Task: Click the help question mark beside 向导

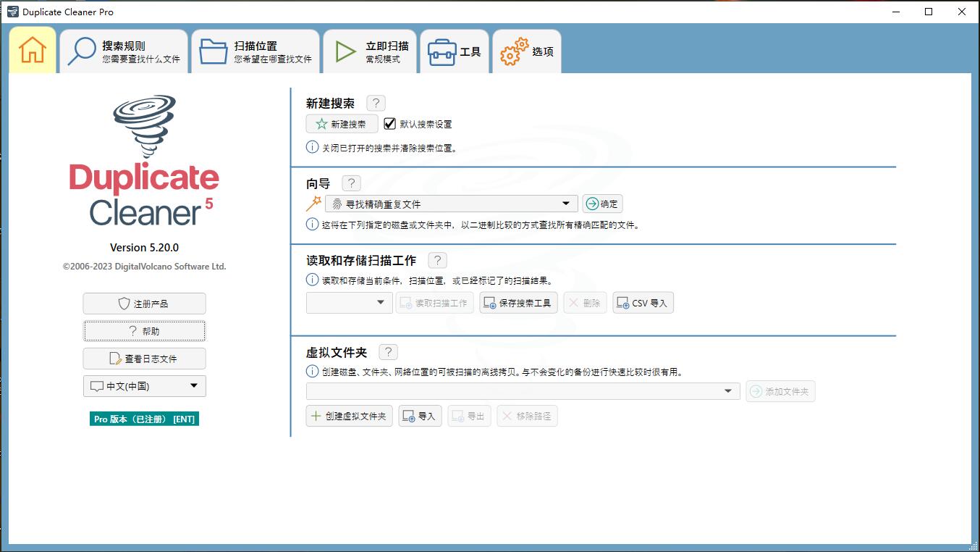Action: (x=352, y=183)
